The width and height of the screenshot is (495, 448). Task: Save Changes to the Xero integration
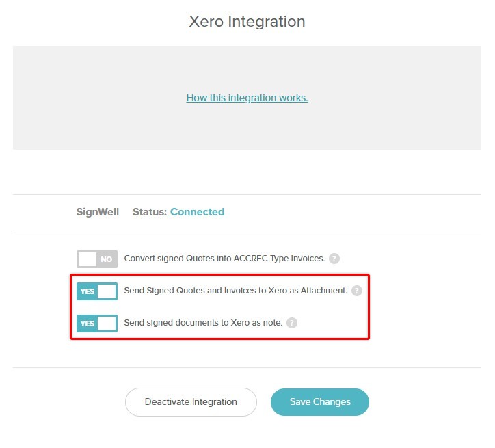pos(320,402)
